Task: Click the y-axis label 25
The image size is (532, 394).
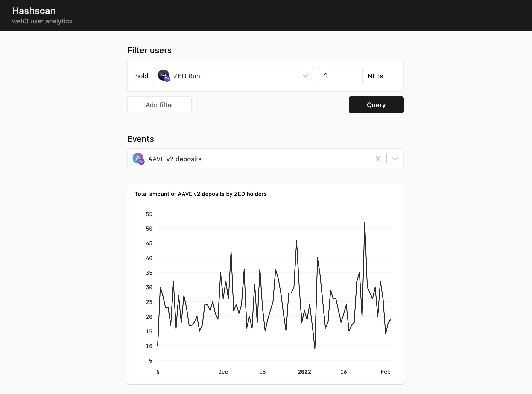Action: click(x=149, y=302)
